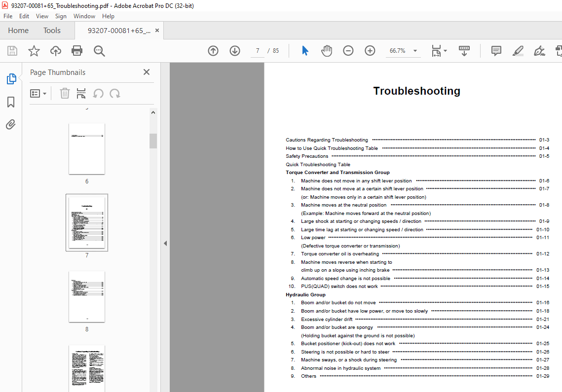This screenshot has height=392, width=562.
Task: Select the Highlight text tool
Action: click(518, 51)
